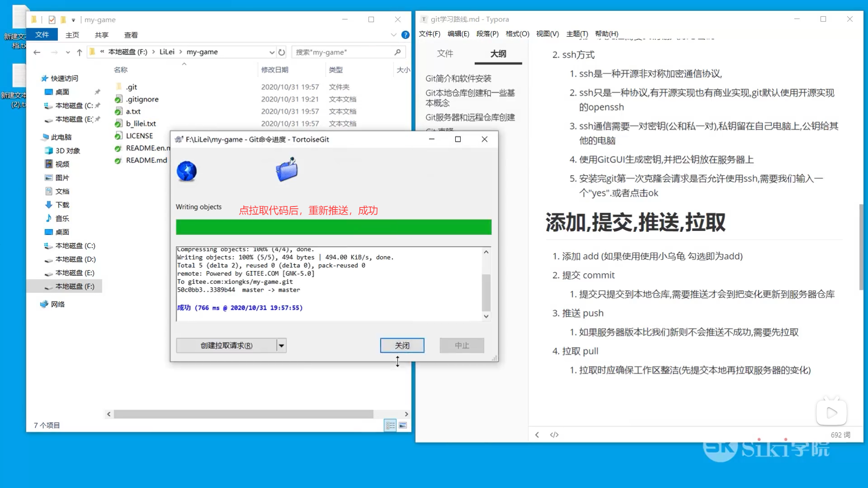Click the video play overlay icon
Image resolution: width=868 pixels, height=488 pixels.
click(x=831, y=412)
